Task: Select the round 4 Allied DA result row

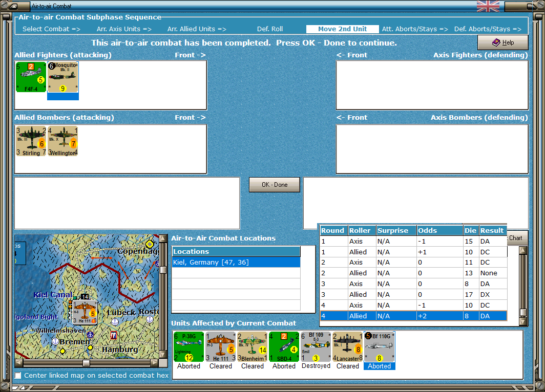Action: point(413,316)
